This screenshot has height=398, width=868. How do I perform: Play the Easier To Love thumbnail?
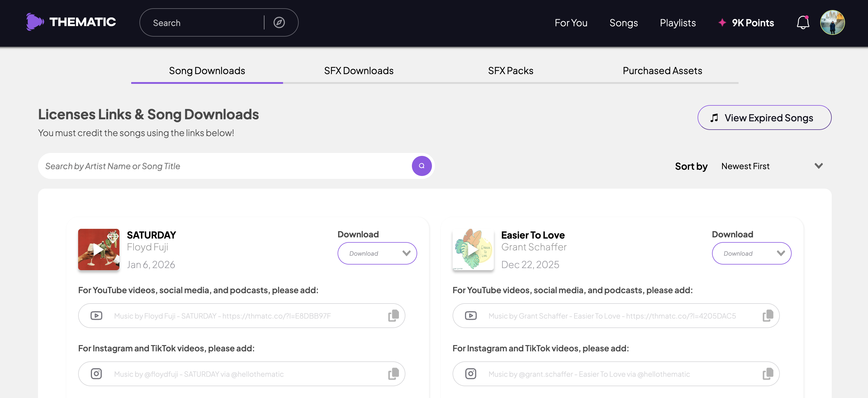coord(473,249)
